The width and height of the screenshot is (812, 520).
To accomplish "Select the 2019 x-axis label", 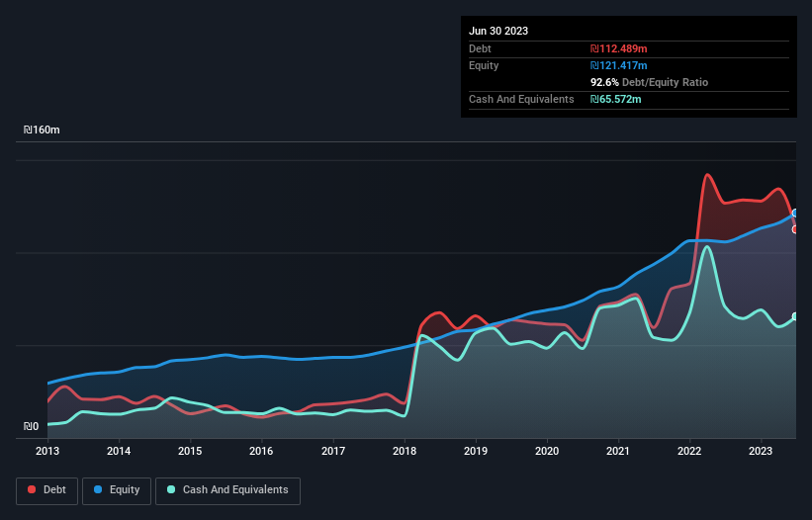I will pyautogui.click(x=476, y=451).
